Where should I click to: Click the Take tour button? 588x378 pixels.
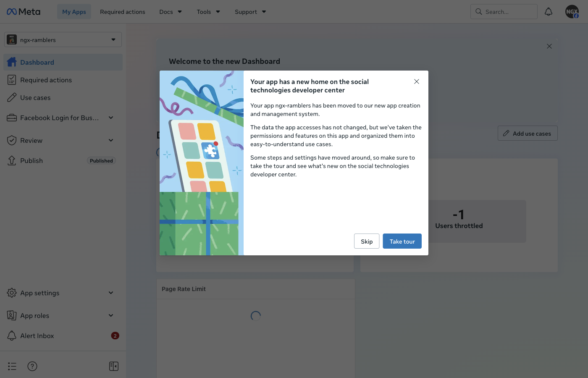click(402, 241)
